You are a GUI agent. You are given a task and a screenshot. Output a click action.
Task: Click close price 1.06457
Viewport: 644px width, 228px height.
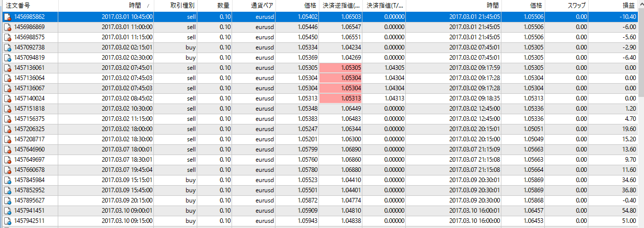click(534, 211)
